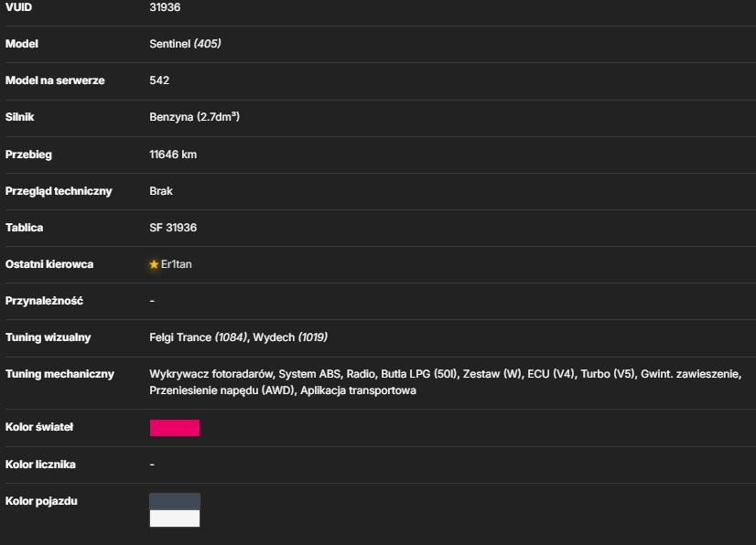This screenshot has height=545, width=756.
Task: Click the plate number SF 31936
Action: tap(173, 228)
